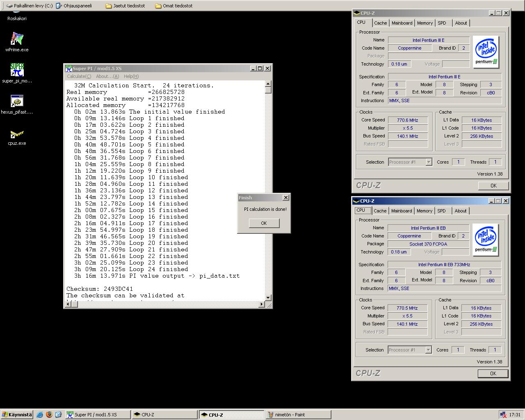Click Intel Pentium III E name field
This screenshot has height=420, width=525.
[429, 40]
